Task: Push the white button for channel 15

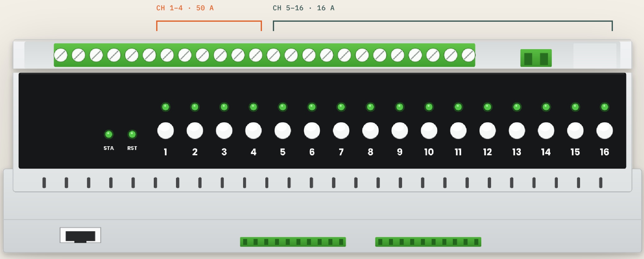Action: tap(575, 130)
